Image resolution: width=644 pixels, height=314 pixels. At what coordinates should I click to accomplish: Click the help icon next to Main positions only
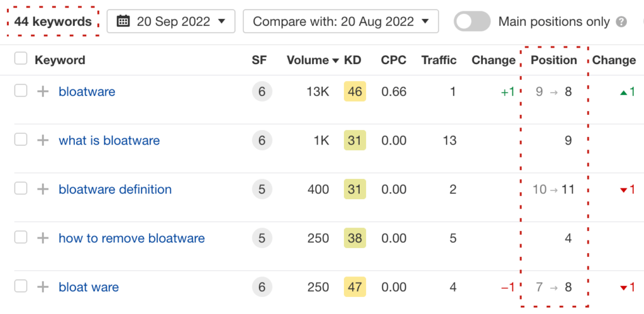621,22
